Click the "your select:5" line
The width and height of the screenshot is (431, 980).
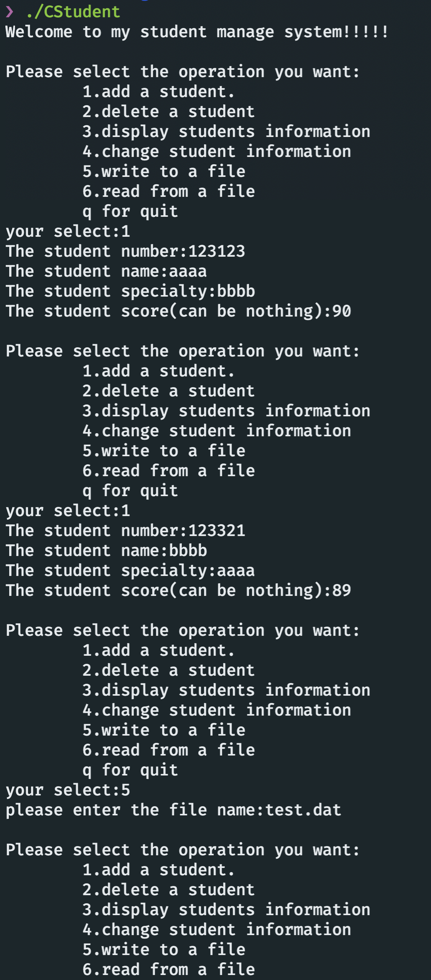click(x=68, y=790)
